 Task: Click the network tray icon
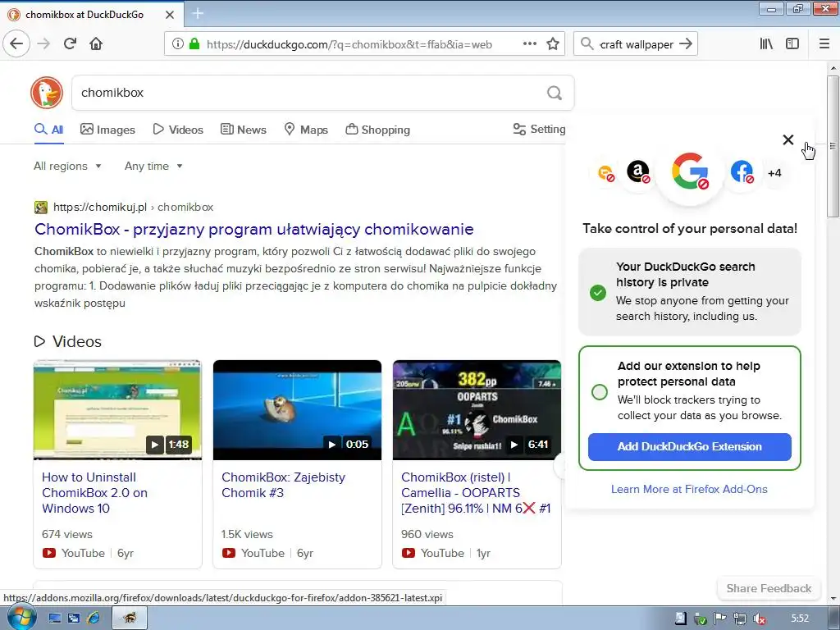click(740, 619)
